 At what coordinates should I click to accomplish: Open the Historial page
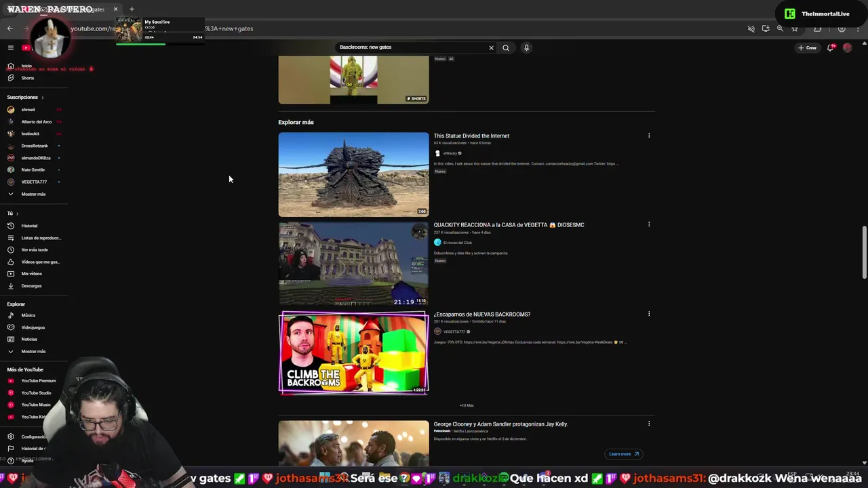click(29, 226)
